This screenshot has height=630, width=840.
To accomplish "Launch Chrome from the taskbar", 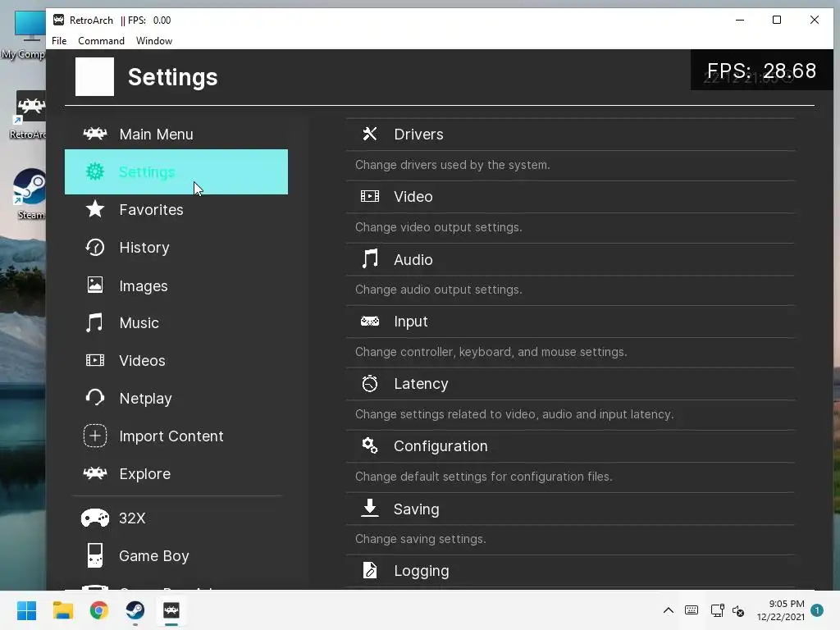I will (x=98, y=610).
